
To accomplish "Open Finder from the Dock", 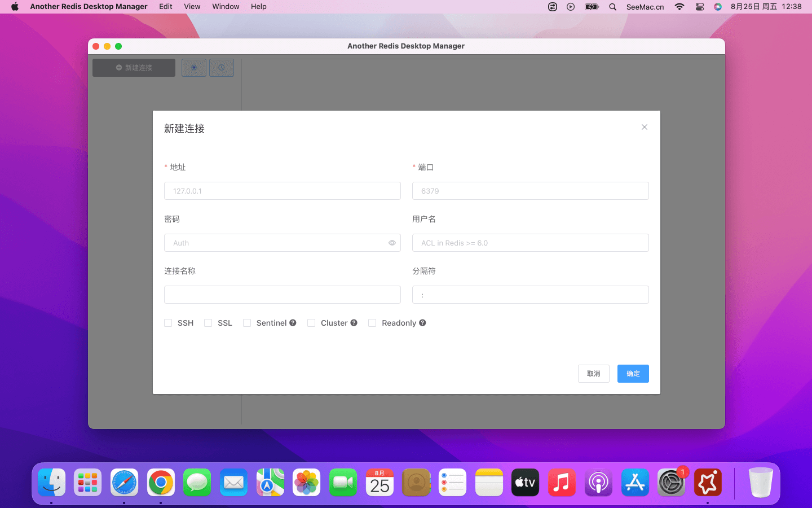I will point(52,483).
